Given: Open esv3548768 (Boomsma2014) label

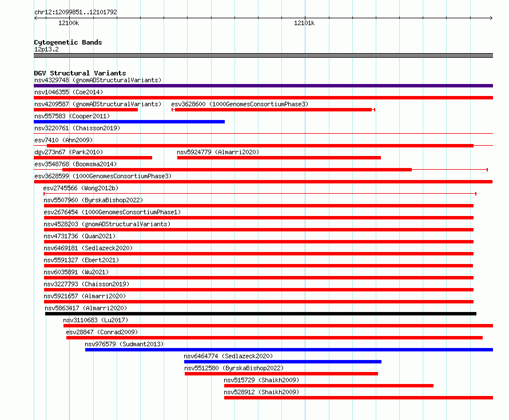Looking at the screenshot, I should [75, 164].
